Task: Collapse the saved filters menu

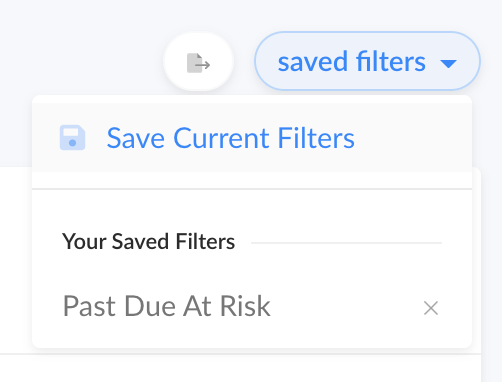Action: [367, 61]
